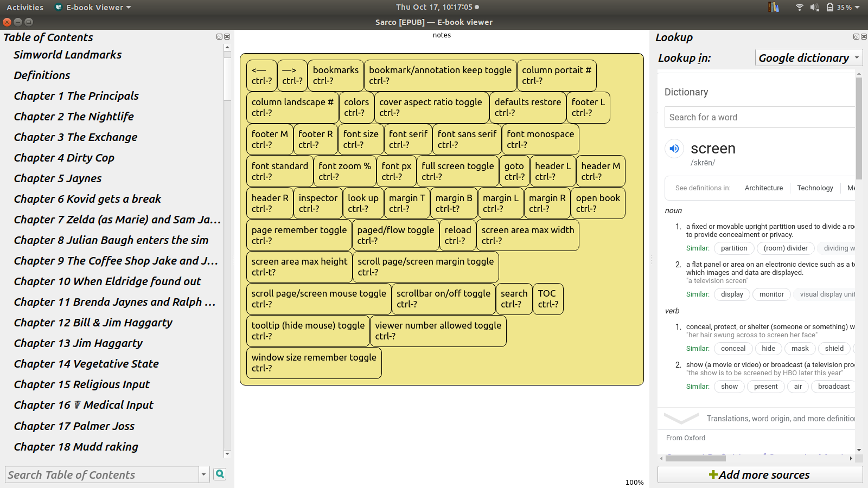Click the cover aspect ratio toggle cell
This screenshot has height=488, width=868.
(431, 107)
